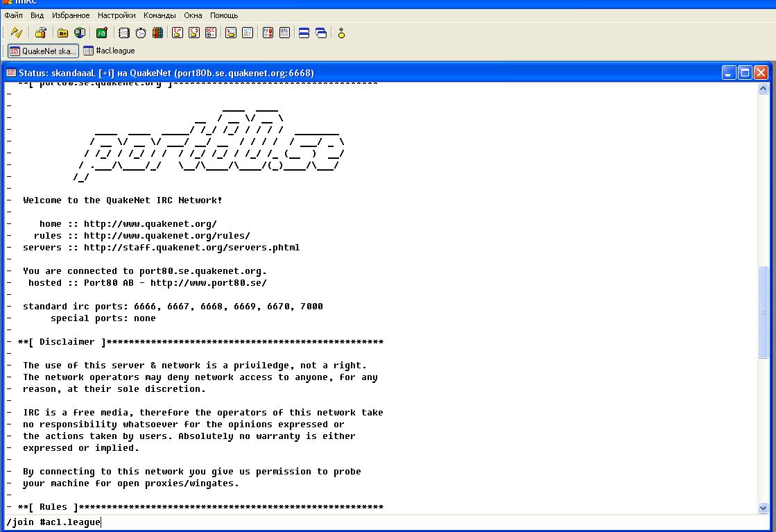Maximize the Status window

tap(745, 74)
